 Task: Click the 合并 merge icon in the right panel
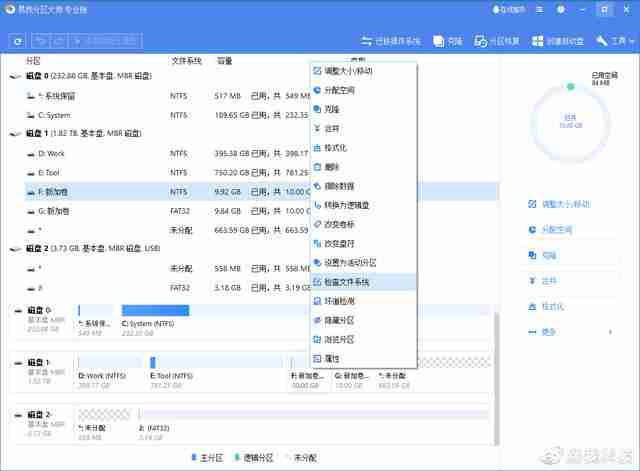(x=532, y=281)
